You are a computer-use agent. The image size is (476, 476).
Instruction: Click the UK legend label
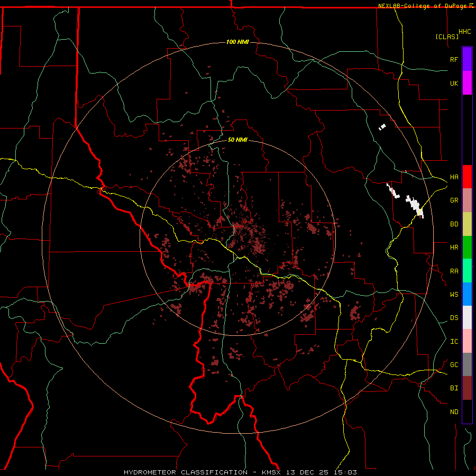[454, 83]
